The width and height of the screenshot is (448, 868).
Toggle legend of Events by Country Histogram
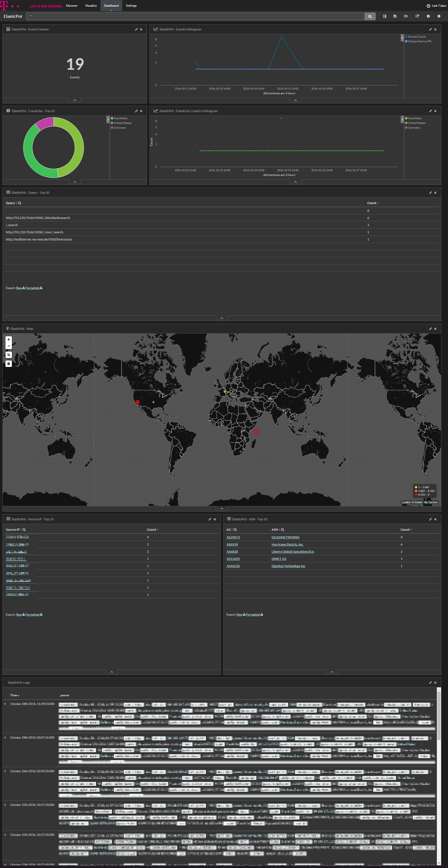coord(402,119)
